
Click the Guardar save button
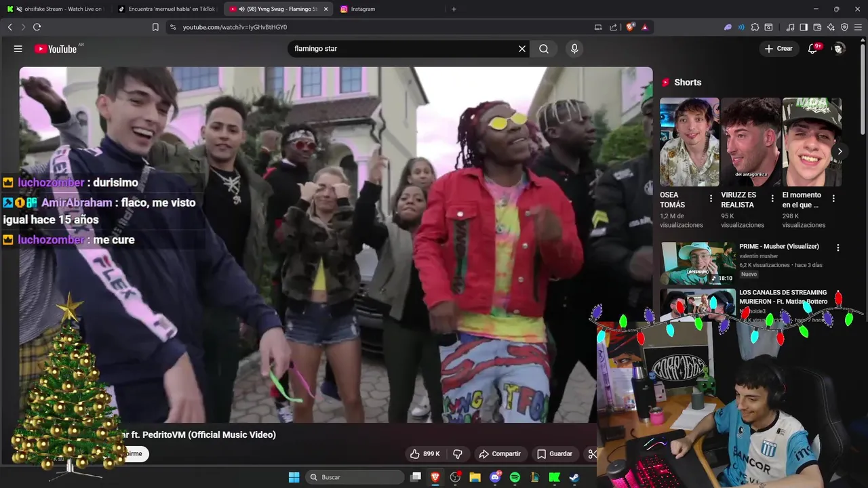tap(555, 453)
